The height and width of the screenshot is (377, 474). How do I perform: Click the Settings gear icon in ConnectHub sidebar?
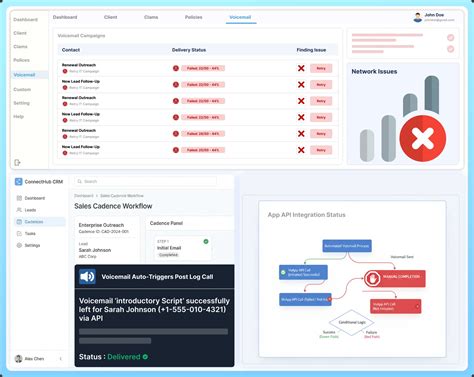coord(19,245)
